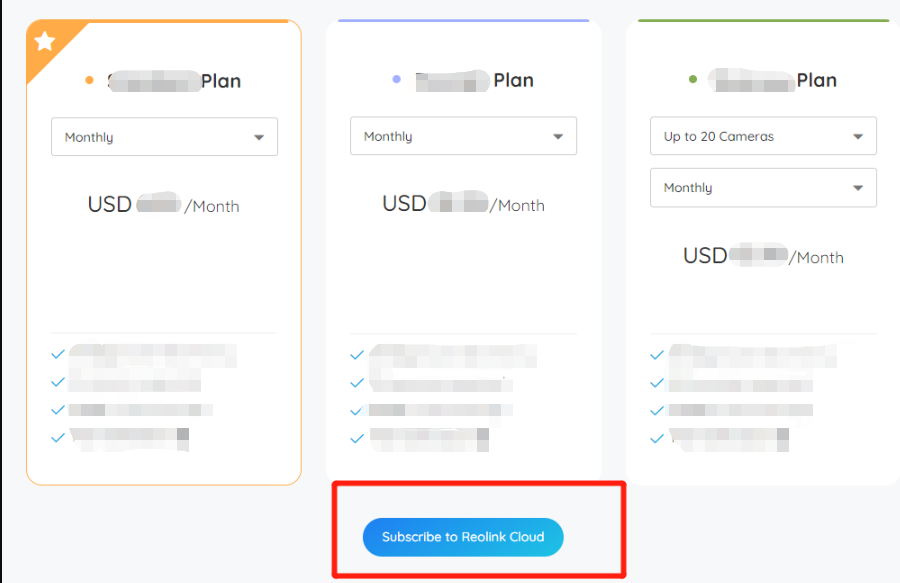Click the third feature checkmark in the orange plan
The width and height of the screenshot is (900, 583).
pos(58,410)
